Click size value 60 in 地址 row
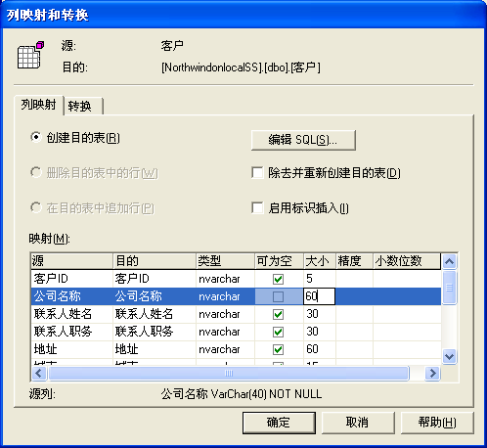 [x=320, y=349]
